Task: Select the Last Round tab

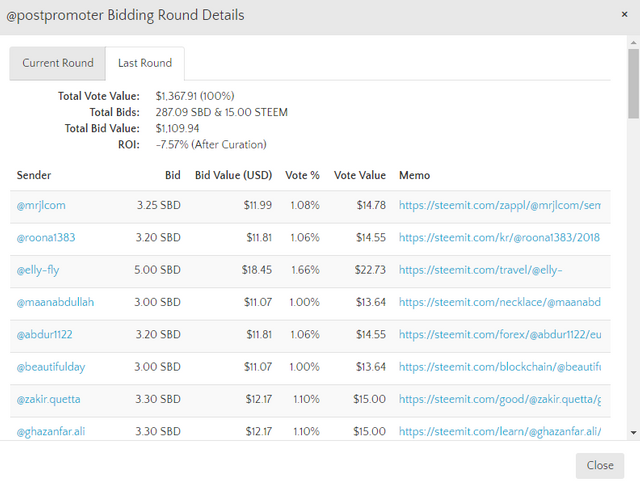Action: coord(145,63)
